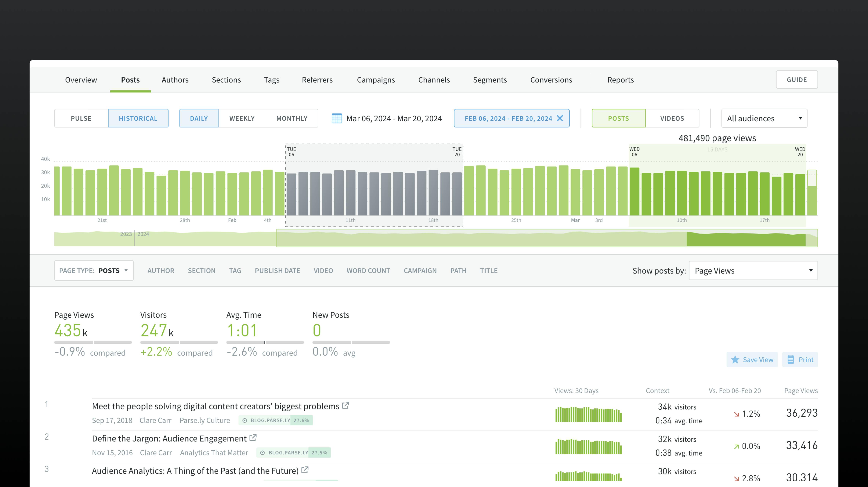Click the page views value 36,293
868x487 pixels.
(802, 413)
